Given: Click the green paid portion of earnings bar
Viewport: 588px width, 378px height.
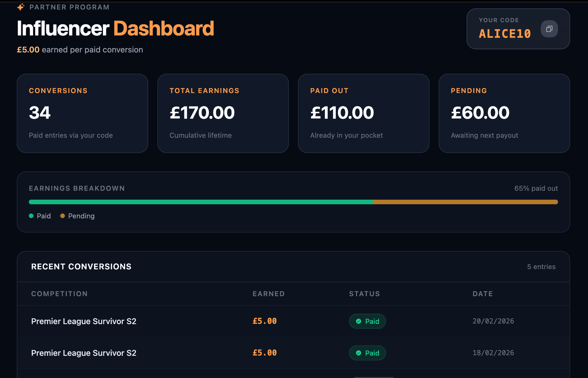Looking at the screenshot, I should [x=201, y=202].
